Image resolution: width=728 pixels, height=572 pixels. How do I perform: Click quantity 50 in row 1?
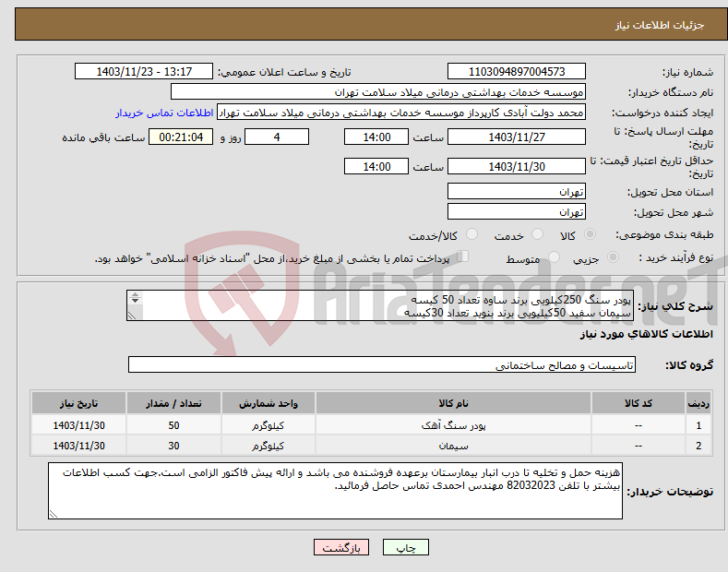[x=173, y=424]
